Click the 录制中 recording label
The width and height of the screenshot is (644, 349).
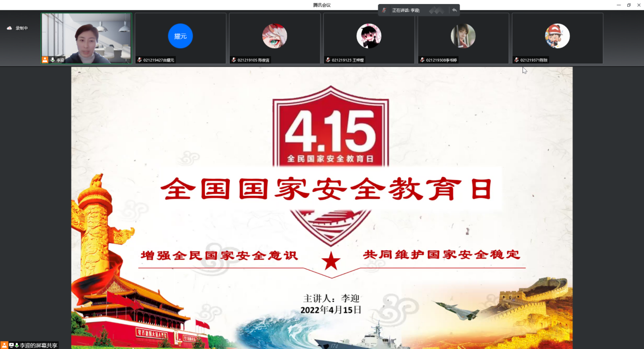coord(22,28)
